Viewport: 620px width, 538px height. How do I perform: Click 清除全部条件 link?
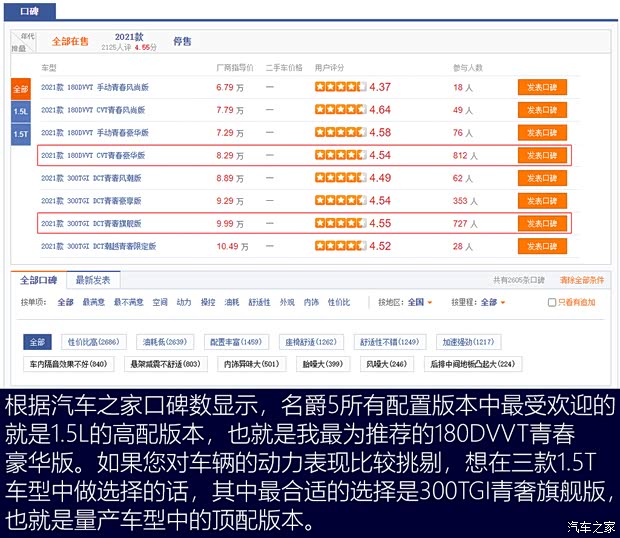(582, 280)
